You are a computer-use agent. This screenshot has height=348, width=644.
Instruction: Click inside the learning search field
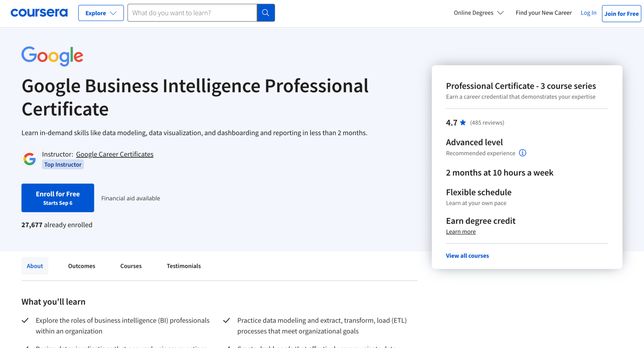[192, 13]
